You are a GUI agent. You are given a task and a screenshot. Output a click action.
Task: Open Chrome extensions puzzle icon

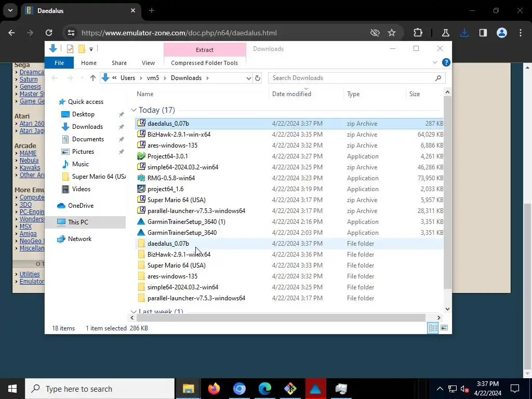418,33
